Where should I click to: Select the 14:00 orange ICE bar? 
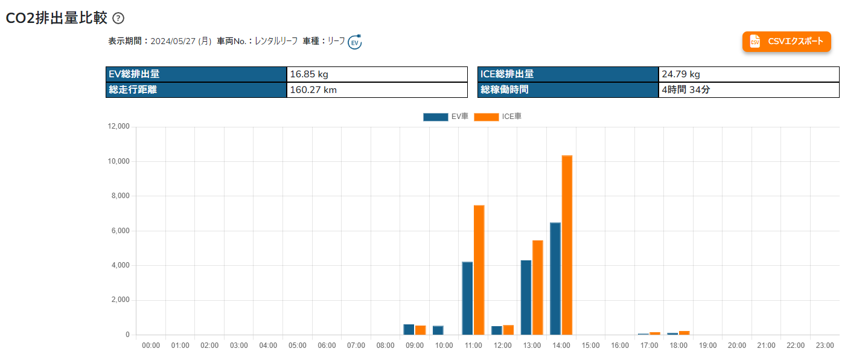[x=567, y=245]
